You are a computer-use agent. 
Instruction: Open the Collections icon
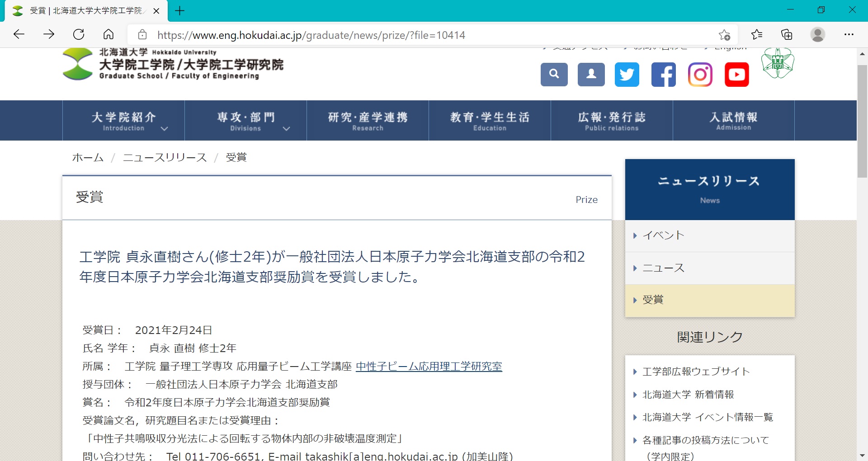tap(787, 34)
